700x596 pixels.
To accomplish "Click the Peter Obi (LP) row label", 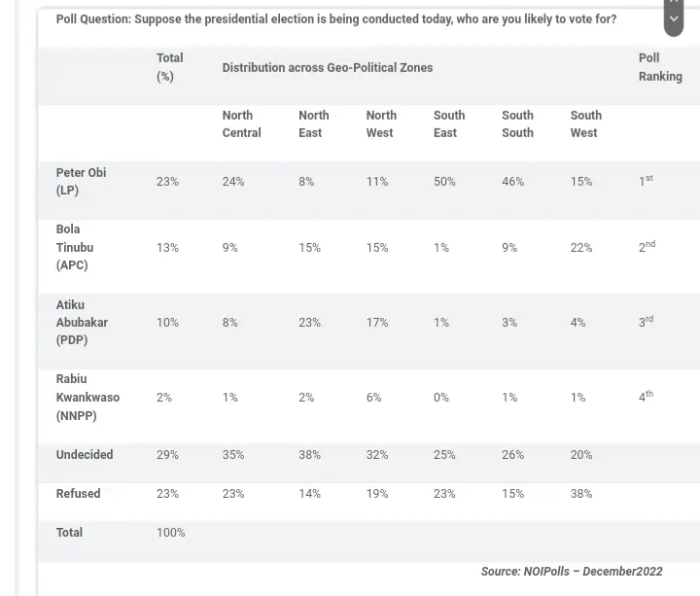I will (81, 182).
